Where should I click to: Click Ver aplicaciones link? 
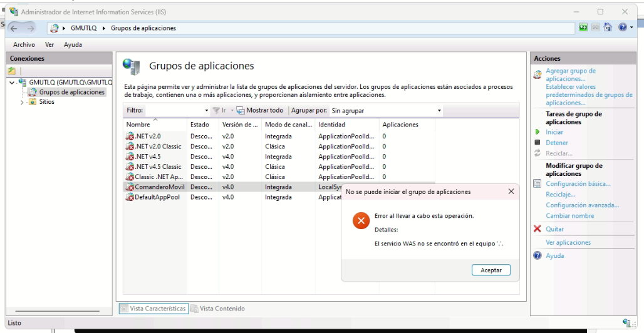coord(568,242)
